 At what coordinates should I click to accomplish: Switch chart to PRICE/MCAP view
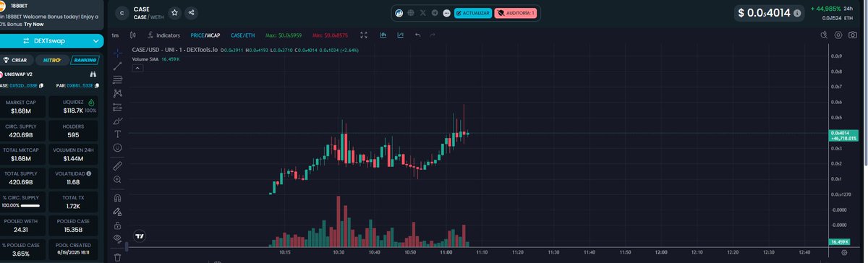pos(205,35)
